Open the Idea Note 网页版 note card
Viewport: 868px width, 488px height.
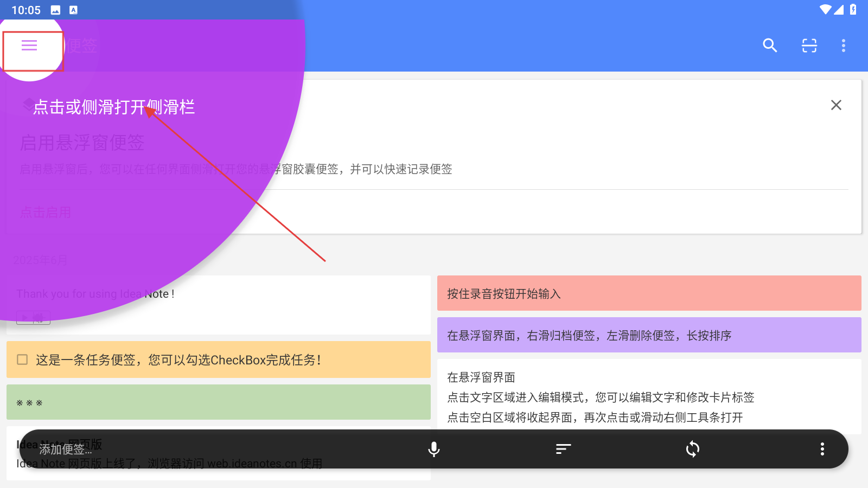pos(219,453)
